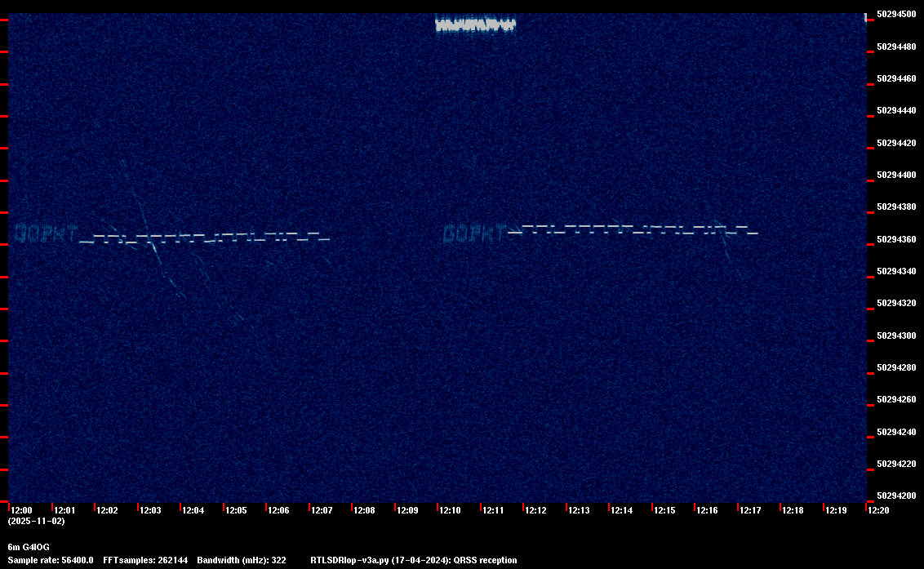
Task: Select the 50294360 frequency scale label
Action: 895,239
